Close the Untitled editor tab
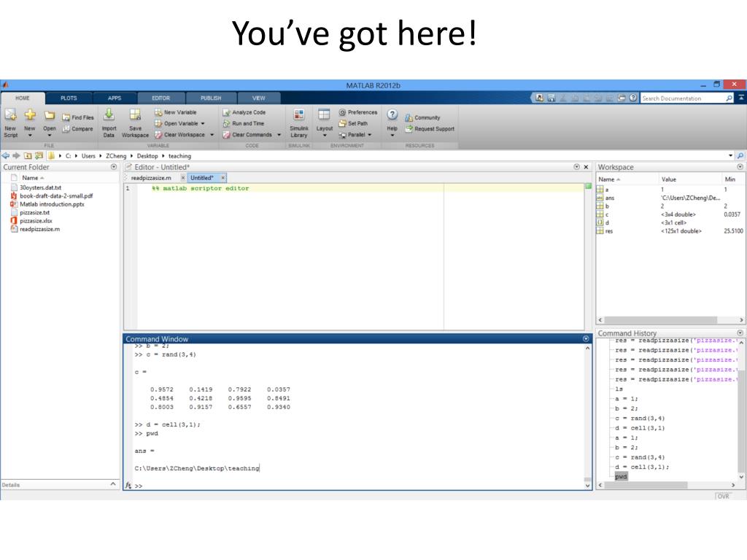The height and width of the screenshot is (560, 747). pos(222,178)
